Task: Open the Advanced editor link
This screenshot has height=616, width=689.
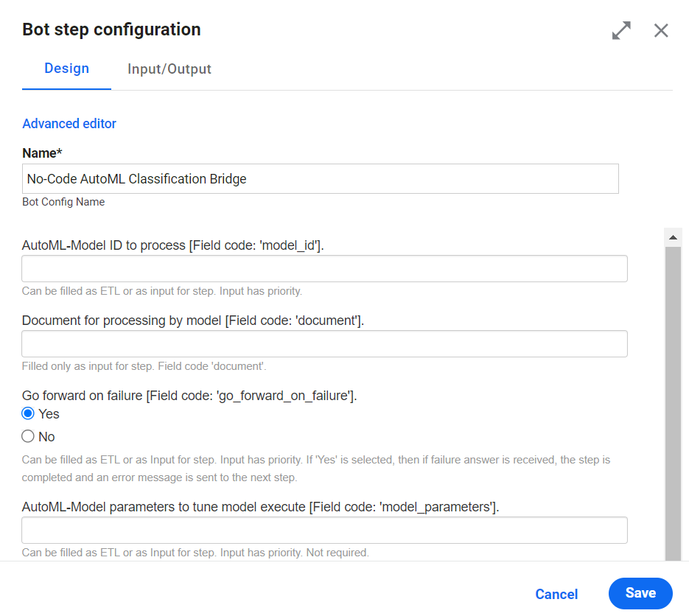Action: 69,124
